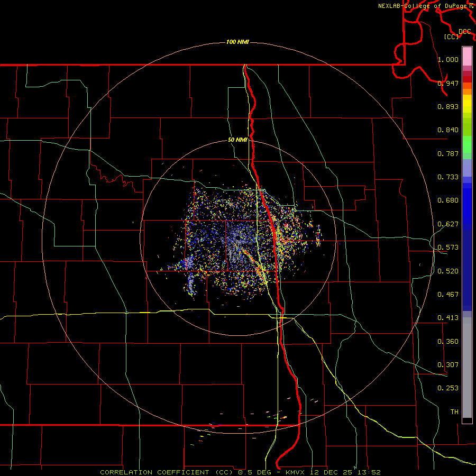Click the 0.307 scale value
Viewport: 476px width, 476px height.
(448, 365)
